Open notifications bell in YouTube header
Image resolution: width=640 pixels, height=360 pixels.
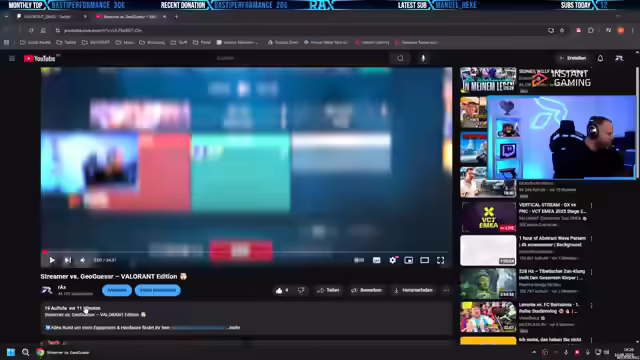600,58
